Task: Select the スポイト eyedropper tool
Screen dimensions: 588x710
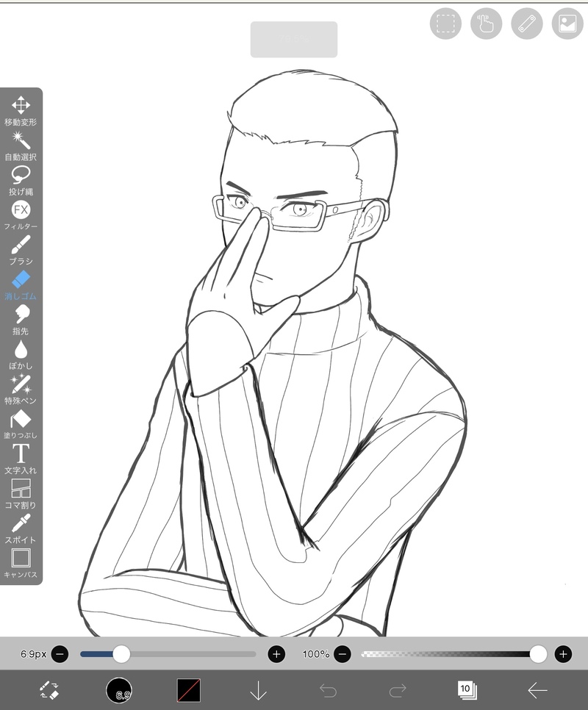Action: tap(21, 528)
